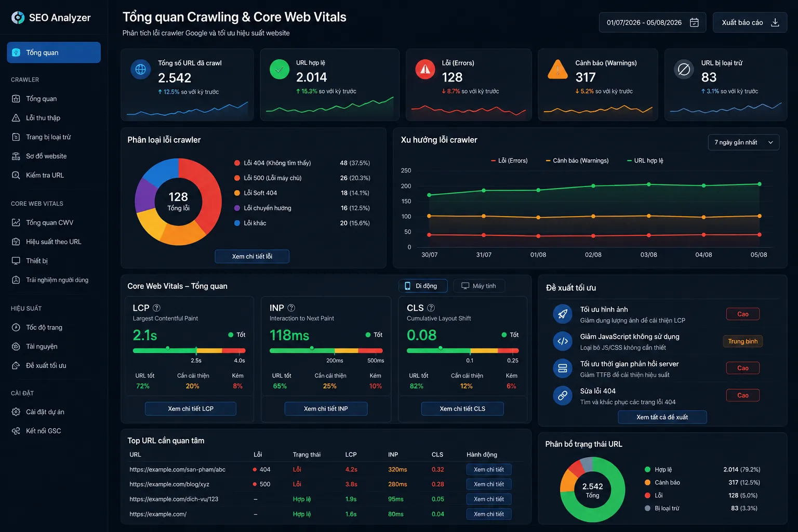The image size is (798, 532).
Task: Click Xem chi tiết for blog/xyz row
Action: click(489, 484)
